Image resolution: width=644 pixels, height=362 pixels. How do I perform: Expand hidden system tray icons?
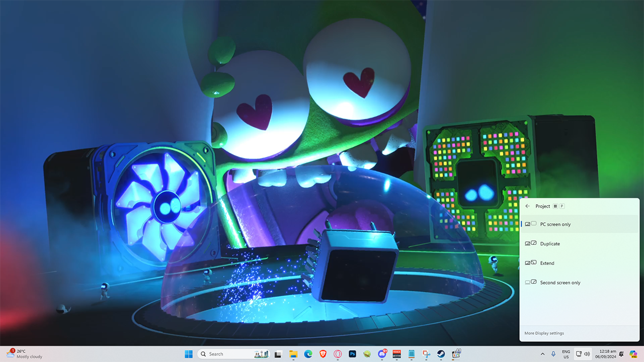(542, 354)
